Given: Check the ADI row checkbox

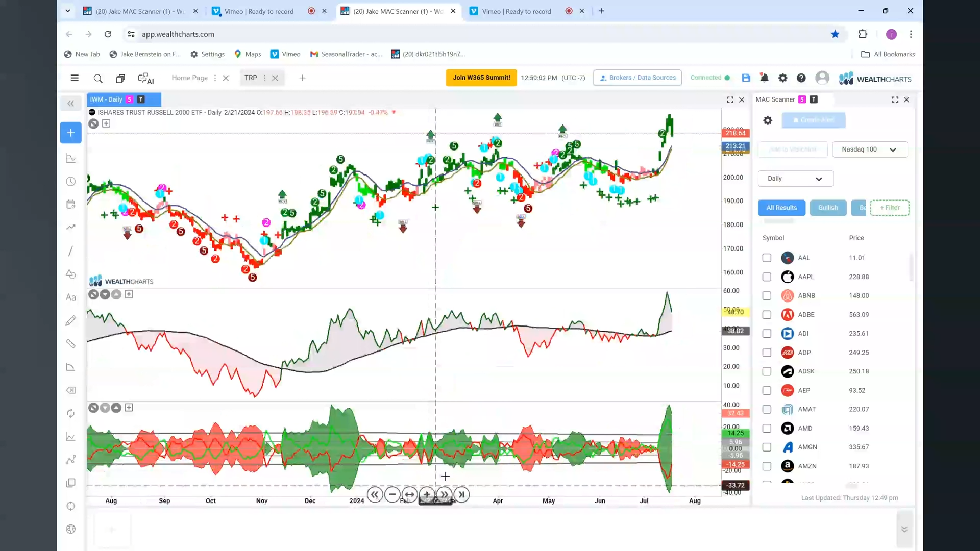Looking at the screenshot, I should coord(767,334).
